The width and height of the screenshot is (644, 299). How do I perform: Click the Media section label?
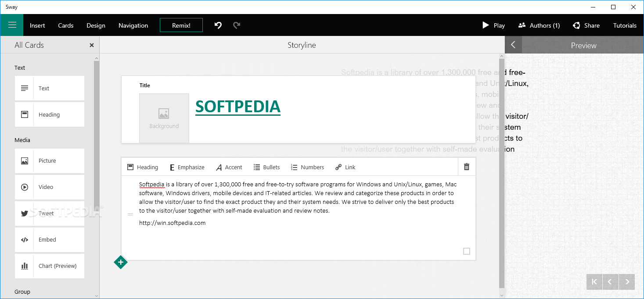click(x=22, y=140)
